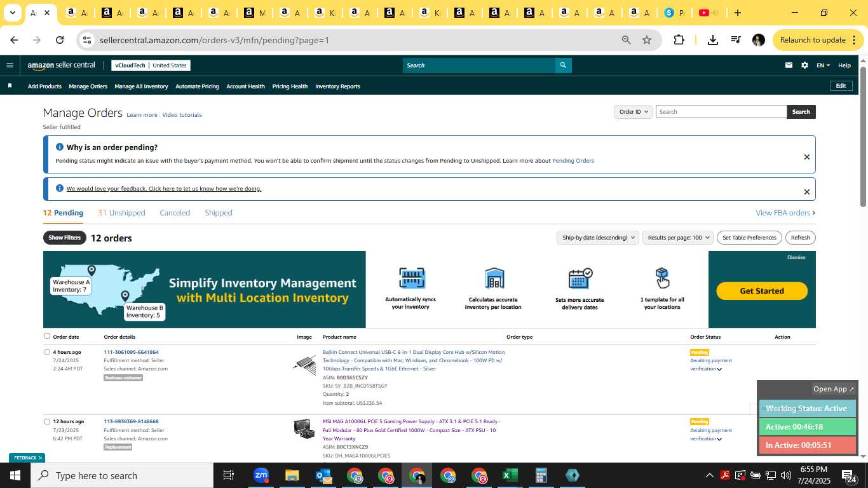This screenshot has height=488, width=868.
Task: Reload the page with browser refresh icon
Action: point(60,40)
